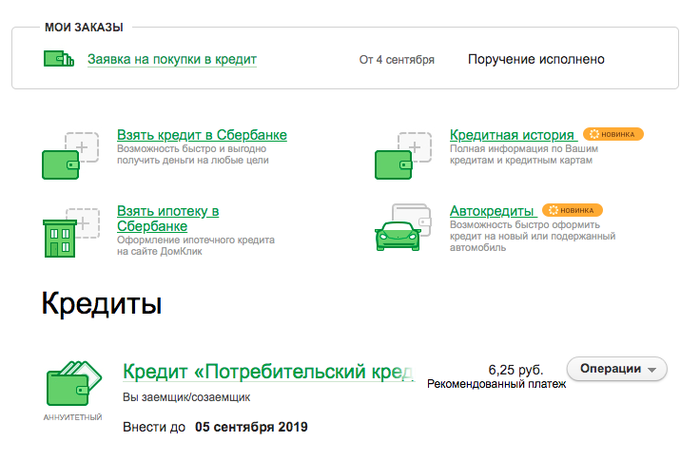Click the '05 сентября 2019' due date

pyautogui.click(x=251, y=427)
